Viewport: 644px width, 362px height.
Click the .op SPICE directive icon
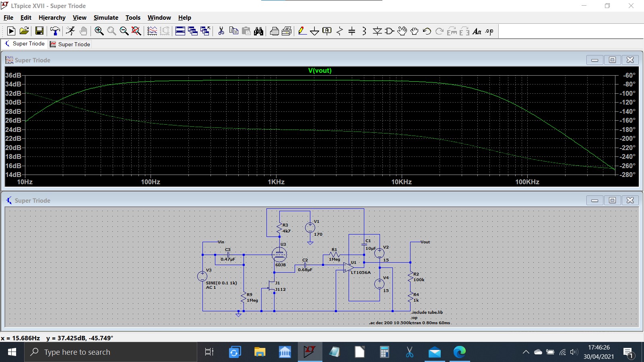click(x=489, y=31)
